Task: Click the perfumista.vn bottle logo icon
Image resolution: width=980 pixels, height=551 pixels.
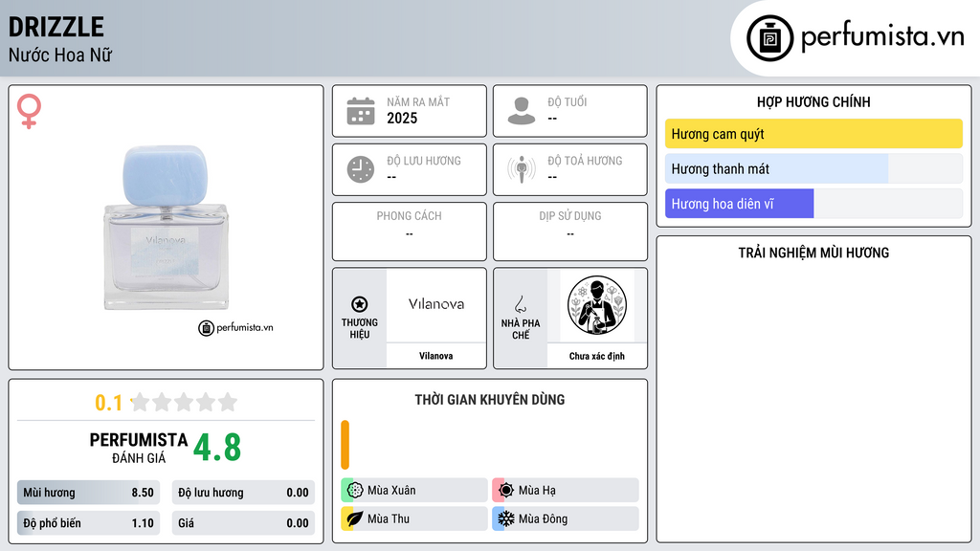Action: click(x=769, y=38)
